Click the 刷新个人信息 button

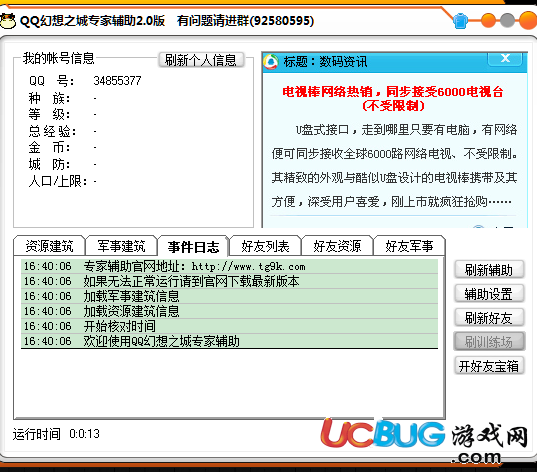point(201,60)
